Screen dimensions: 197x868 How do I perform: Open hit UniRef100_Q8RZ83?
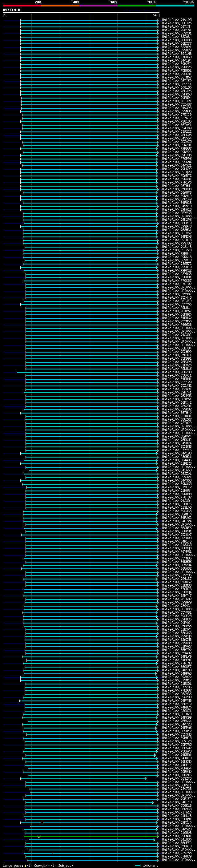point(177,372)
